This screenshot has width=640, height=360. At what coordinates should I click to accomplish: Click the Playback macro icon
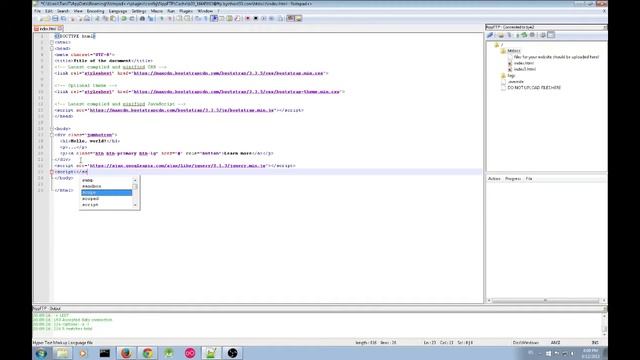[263, 18]
